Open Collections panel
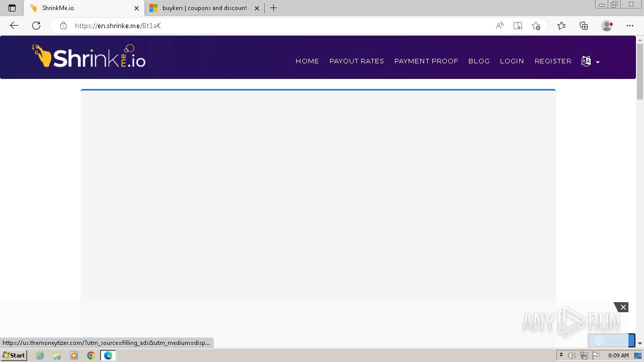 pyautogui.click(x=584, y=26)
